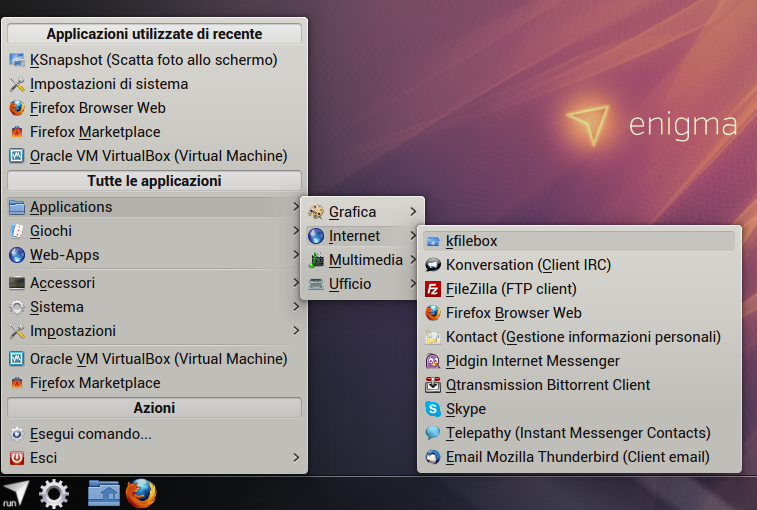Expand the Impostazioni category in Tutte le applicazioni

point(154,331)
